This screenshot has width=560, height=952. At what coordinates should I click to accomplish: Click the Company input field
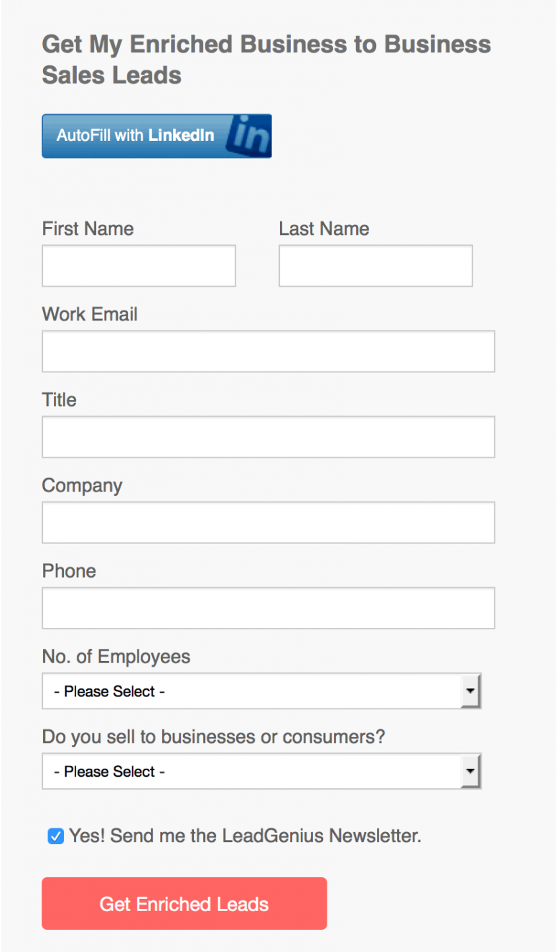pos(268,522)
